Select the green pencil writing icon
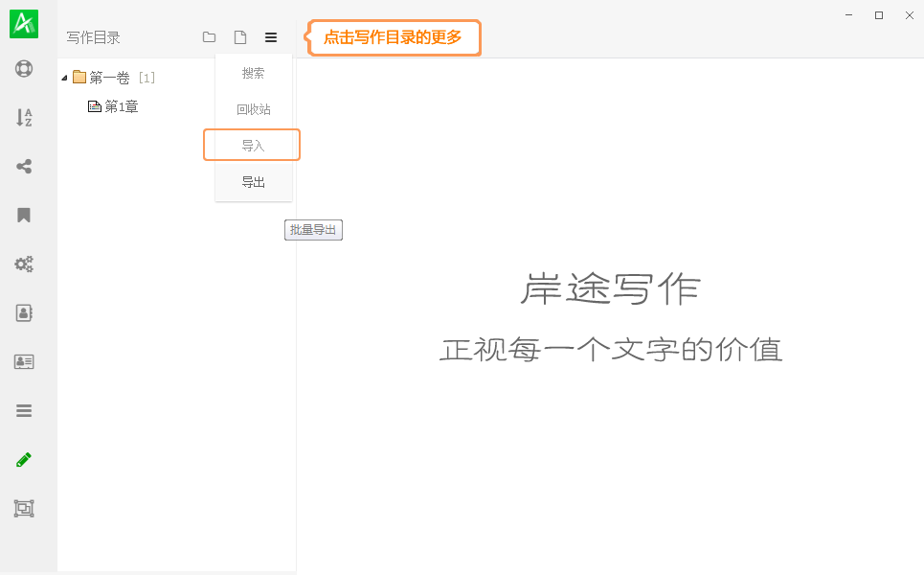 point(24,459)
